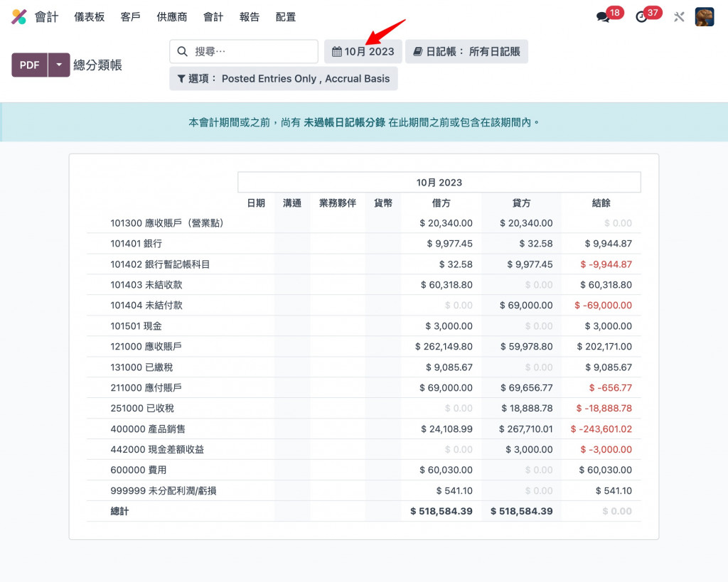Click credit value $ 18,888.78
The height and width of the screenshot is (582, 728).
pos(527,409)
